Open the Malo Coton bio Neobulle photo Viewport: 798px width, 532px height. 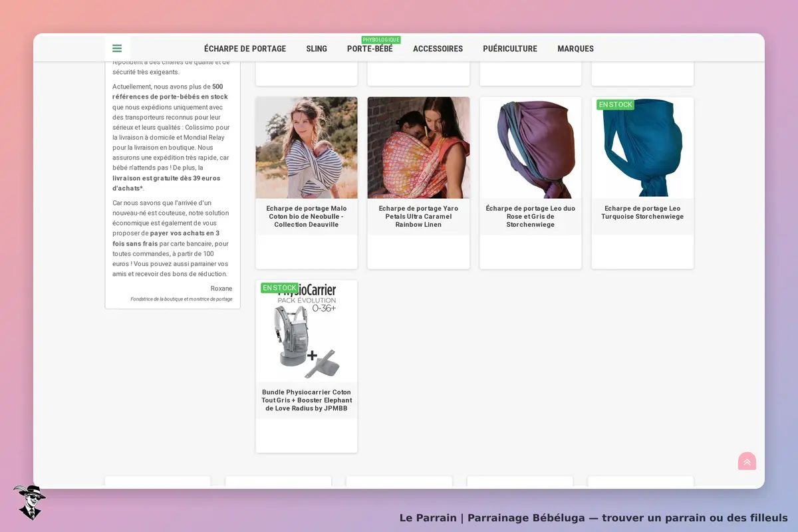[x=307, y=148]
